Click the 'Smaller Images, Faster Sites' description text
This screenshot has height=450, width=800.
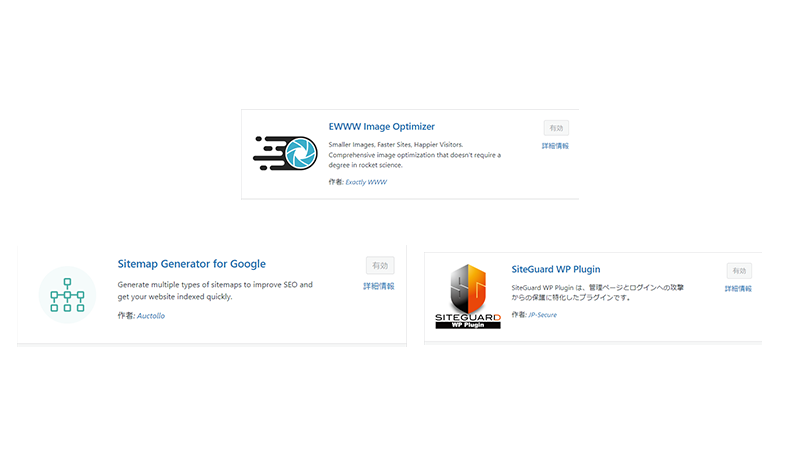[x=415, y=155]
